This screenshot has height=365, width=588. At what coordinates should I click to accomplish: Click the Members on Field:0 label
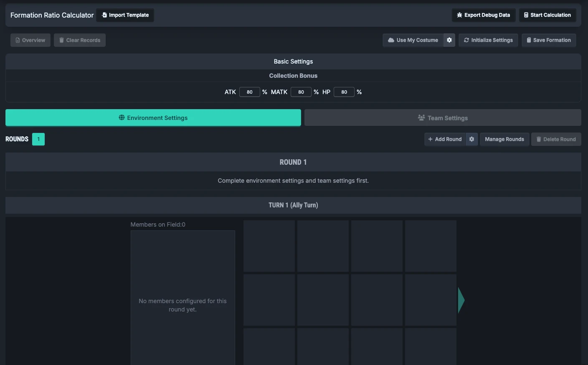click(x=158, y=225)
